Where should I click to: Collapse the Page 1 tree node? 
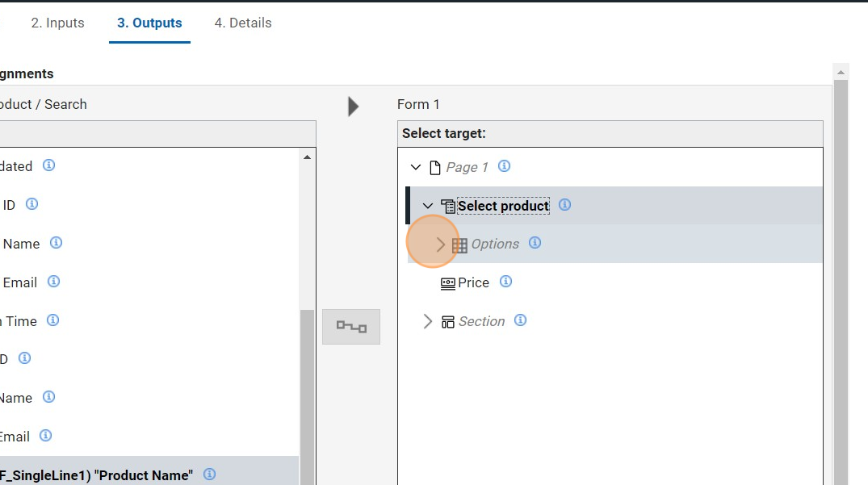(x=416, y=167)
